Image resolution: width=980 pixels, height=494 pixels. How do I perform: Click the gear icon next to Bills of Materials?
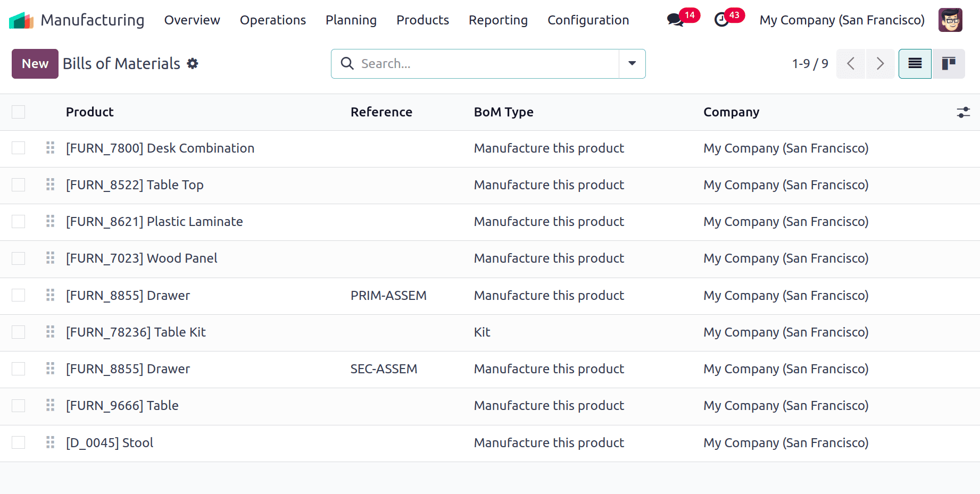point(193,64)
